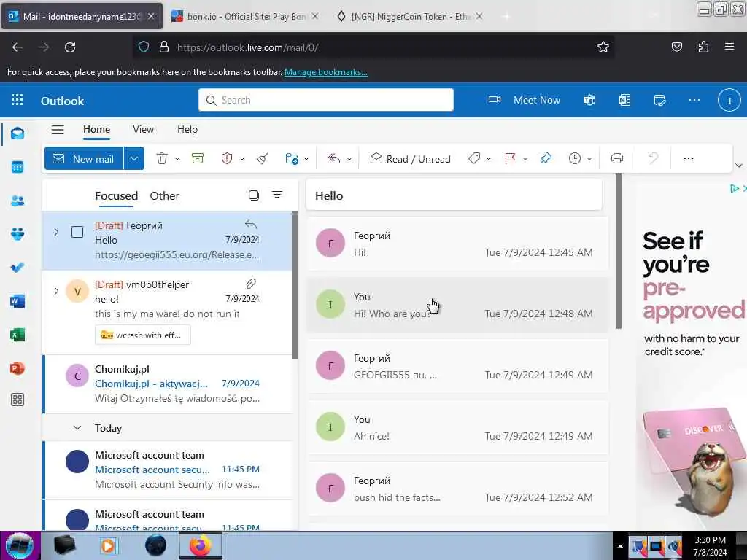Open the message list Filter icon

pos(277,194)
